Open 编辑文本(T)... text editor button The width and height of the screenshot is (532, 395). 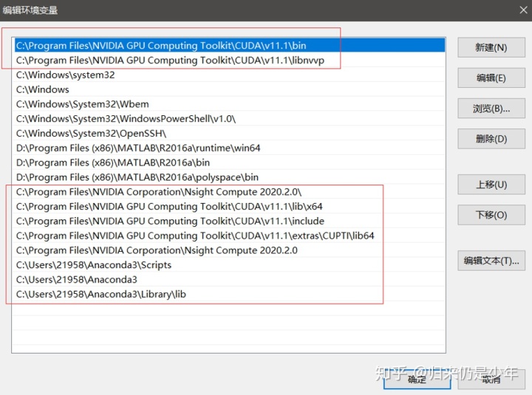491,261
